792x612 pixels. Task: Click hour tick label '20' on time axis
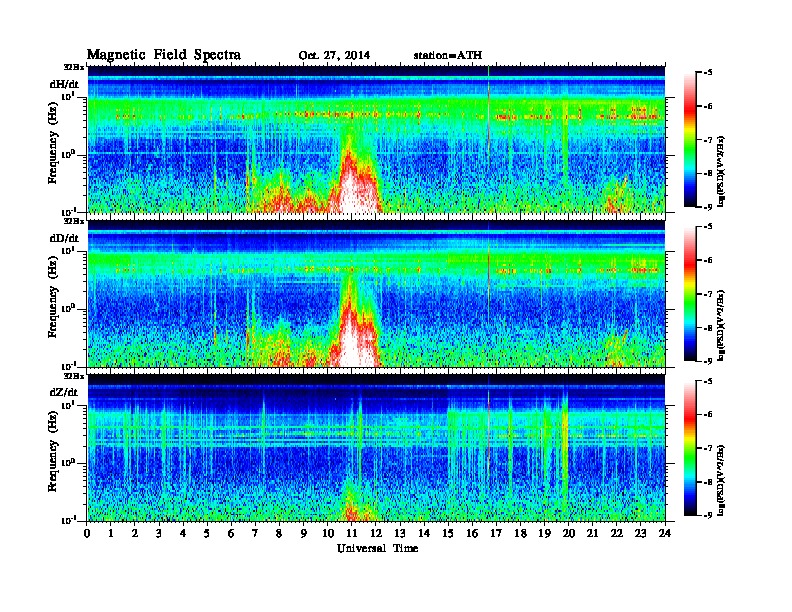(x=569, y=534)
